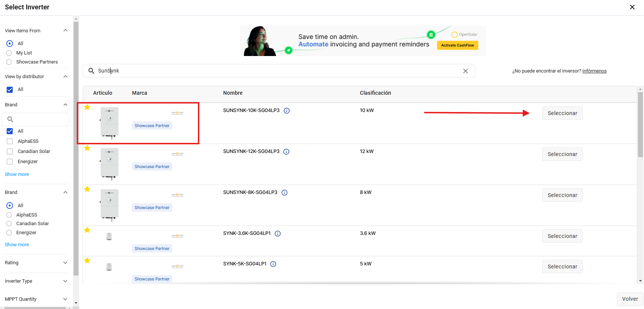The width and height of the screenshot is (644, 309).
Task: Select the AlphaESS radio option
Action: coord(9,215)
